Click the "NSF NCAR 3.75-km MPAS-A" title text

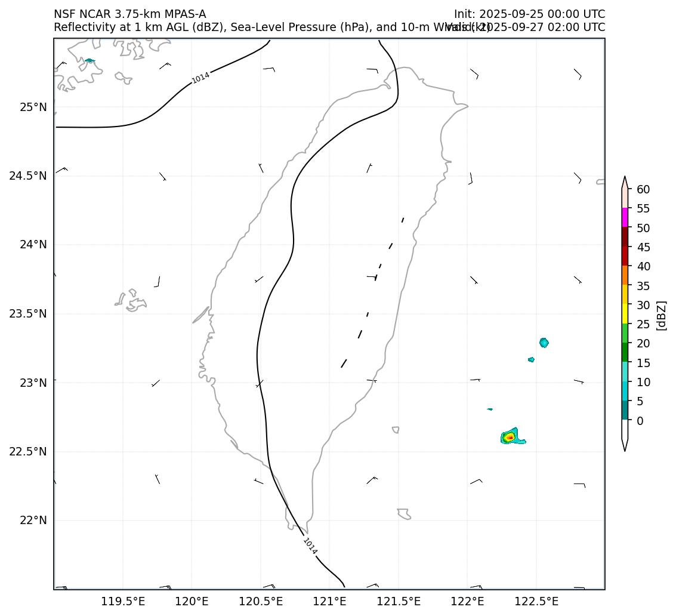[x=129, y=14]
